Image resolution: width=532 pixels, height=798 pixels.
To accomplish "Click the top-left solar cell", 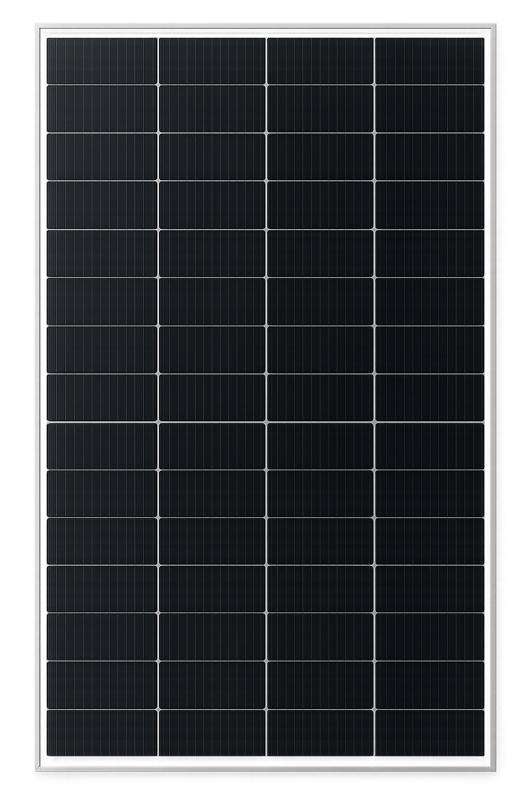I will click(102, 61).
